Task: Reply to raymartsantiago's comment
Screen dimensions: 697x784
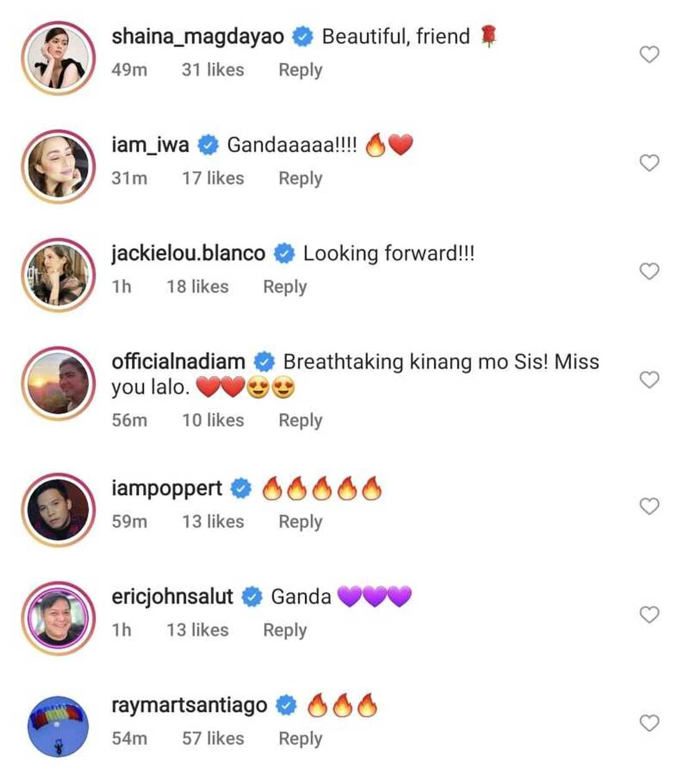Action: (300, 739)
